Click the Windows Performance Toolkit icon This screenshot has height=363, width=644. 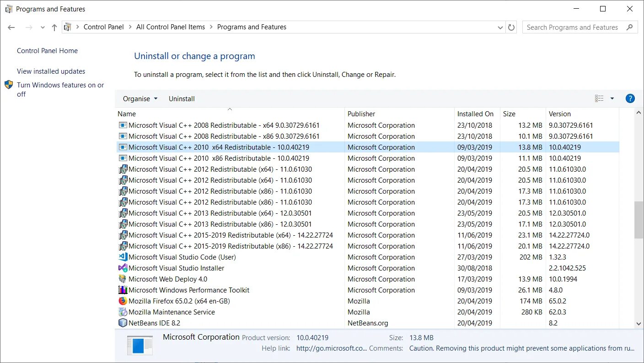click(x=123, y=290)
